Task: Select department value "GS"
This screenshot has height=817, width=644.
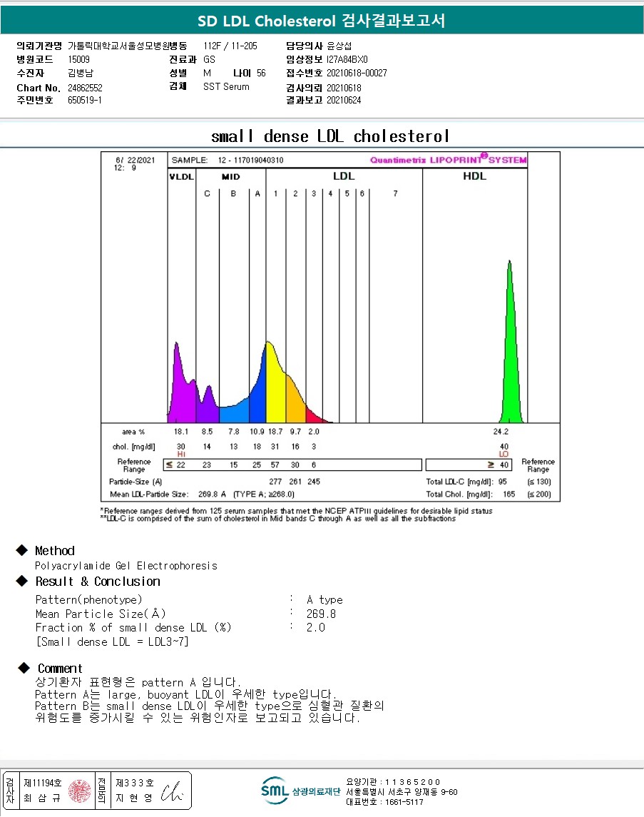Action: pyautogui.click(x=209, y=59)
